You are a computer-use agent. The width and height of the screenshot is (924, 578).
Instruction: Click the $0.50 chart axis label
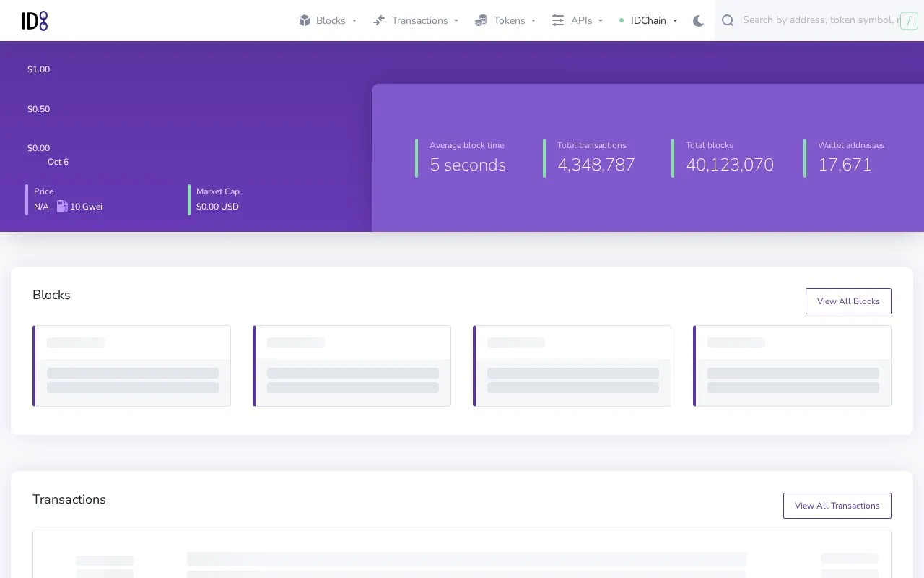[x=38, y=109]
